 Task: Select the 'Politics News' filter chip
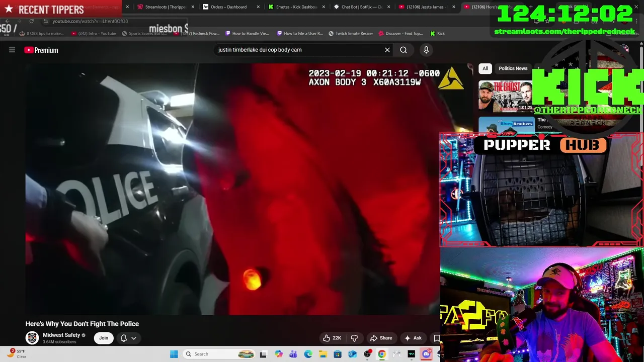click(x=513, y=68)
